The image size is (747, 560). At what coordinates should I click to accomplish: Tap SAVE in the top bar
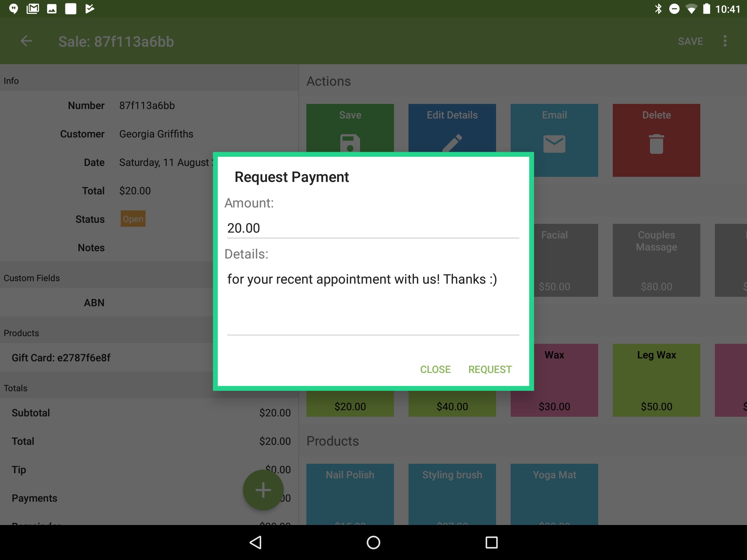point(690,41)
